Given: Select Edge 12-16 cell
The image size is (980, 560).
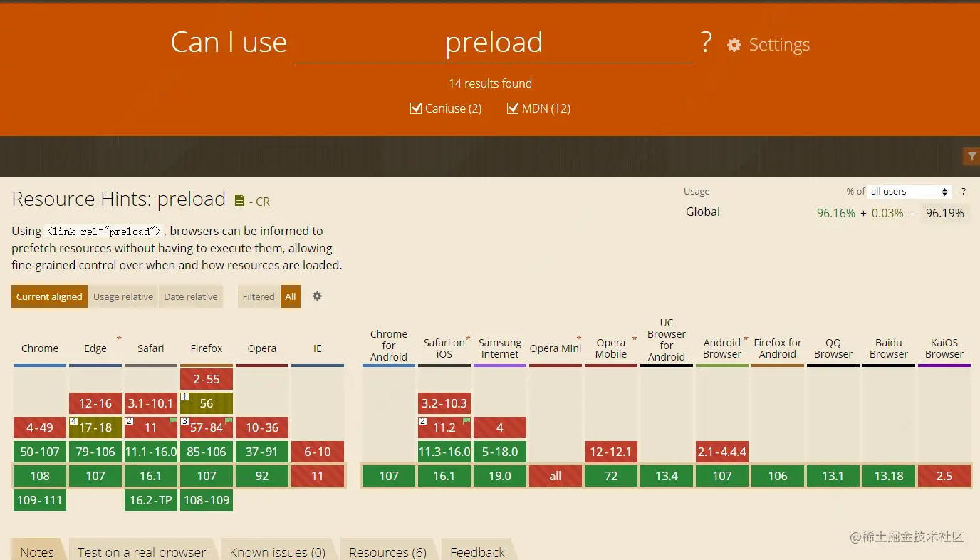Looking at the screenshot, I should tap(95, 403).
